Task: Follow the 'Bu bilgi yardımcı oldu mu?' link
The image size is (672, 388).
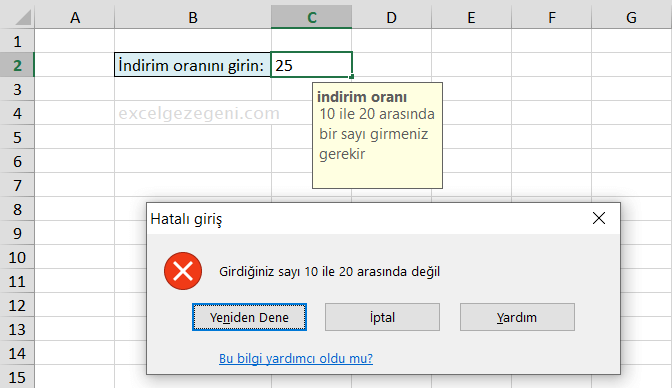Action: pos(296,358)
